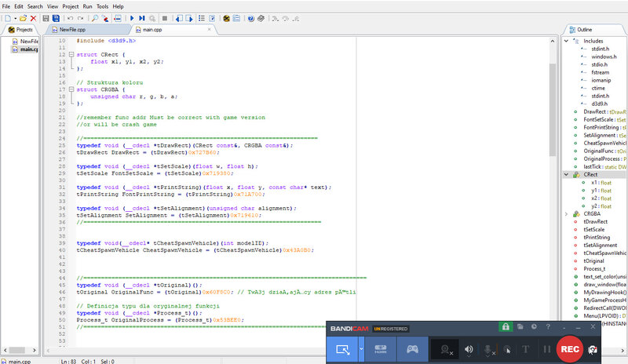Viewport: 628px width, 364px height.
Task: Open Bandicam screen mode dropdown arrow
Action: point(360,348)
